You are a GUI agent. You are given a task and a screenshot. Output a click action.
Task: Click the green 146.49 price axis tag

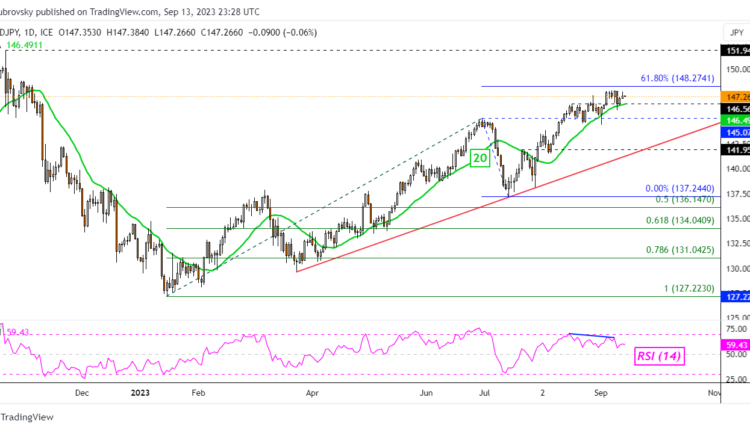click(x=735, y=117)
